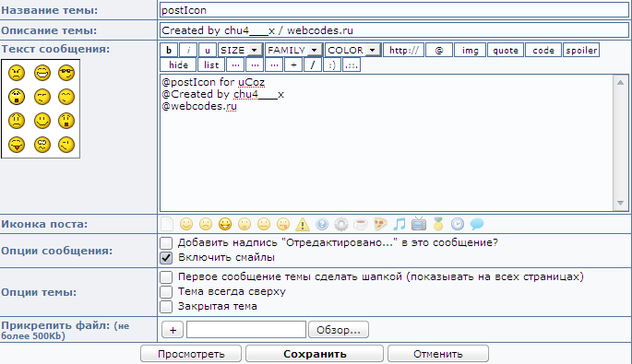Viewport: 632px width, 364px height.
Task: Click the Отменить cancel button
Action: click(438, 354)
